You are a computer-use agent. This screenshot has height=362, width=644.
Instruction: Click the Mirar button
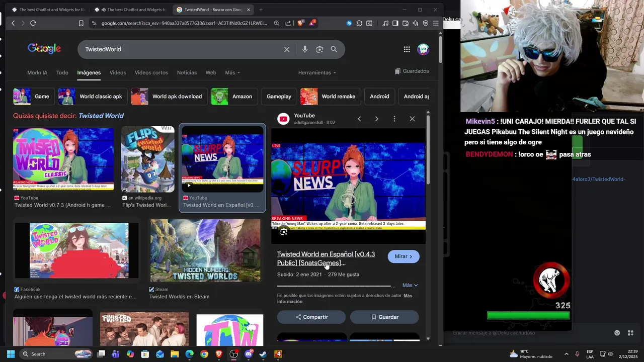404,256
